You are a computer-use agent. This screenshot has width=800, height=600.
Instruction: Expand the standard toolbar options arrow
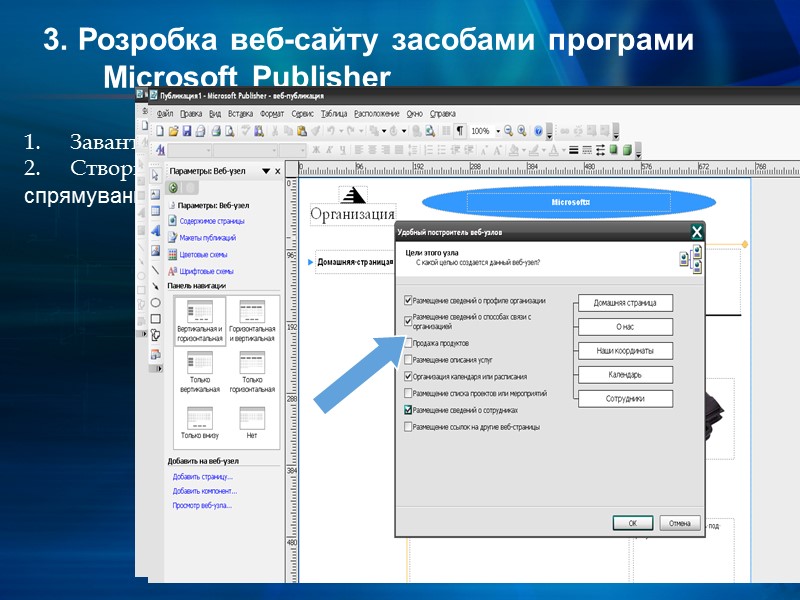pyautogui.click(x=549, y=134)
